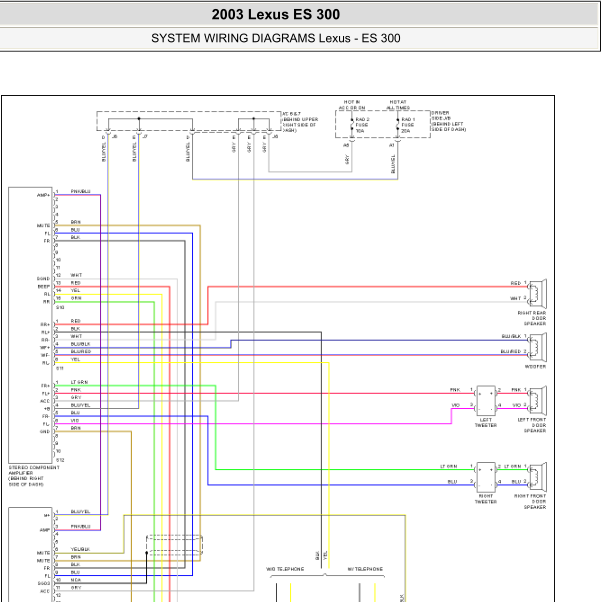Click the '+B' pin label
603x602 pixels.
pos(47,409)
